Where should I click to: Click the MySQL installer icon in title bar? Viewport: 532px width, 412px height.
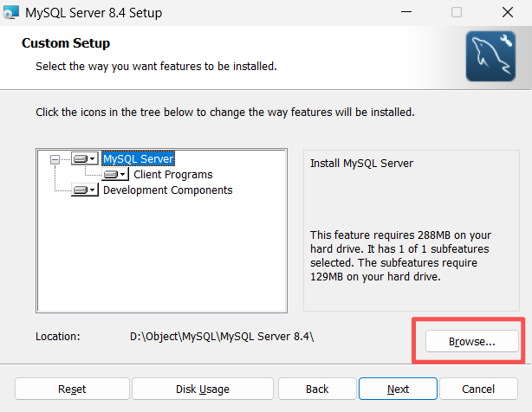click(11, 13)
